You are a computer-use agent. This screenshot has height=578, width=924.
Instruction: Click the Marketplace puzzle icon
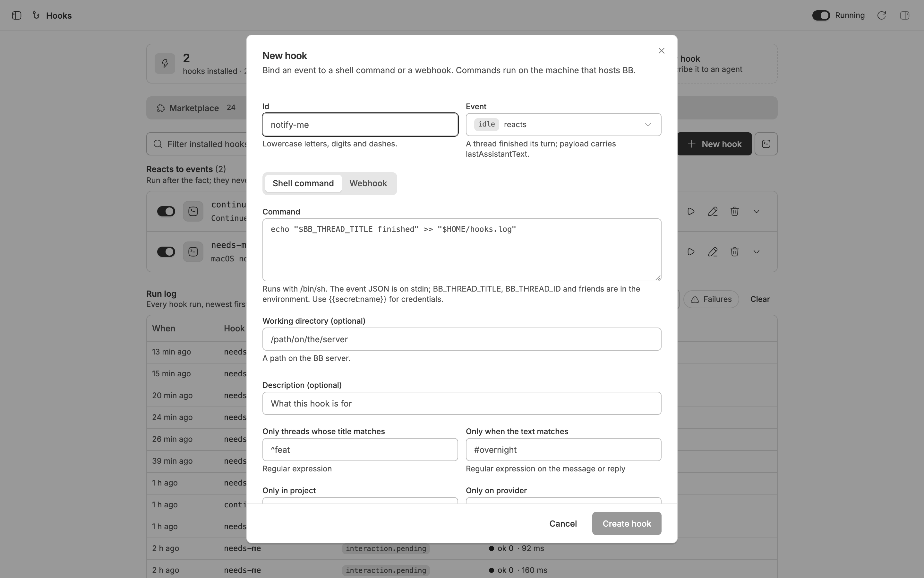point(161,108)
